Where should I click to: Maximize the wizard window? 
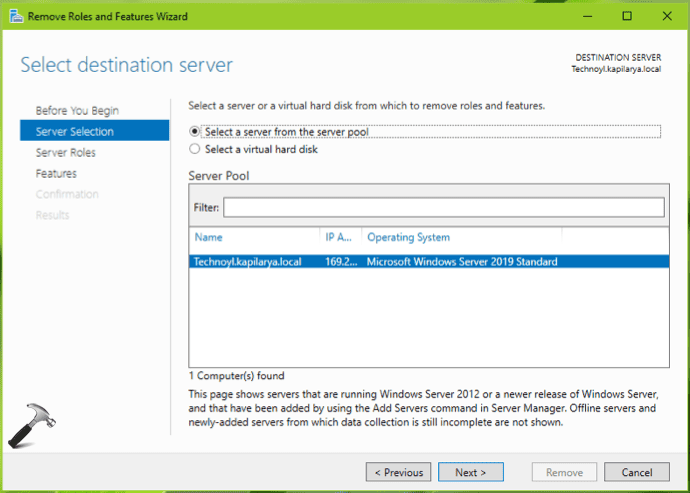(627, 16)
